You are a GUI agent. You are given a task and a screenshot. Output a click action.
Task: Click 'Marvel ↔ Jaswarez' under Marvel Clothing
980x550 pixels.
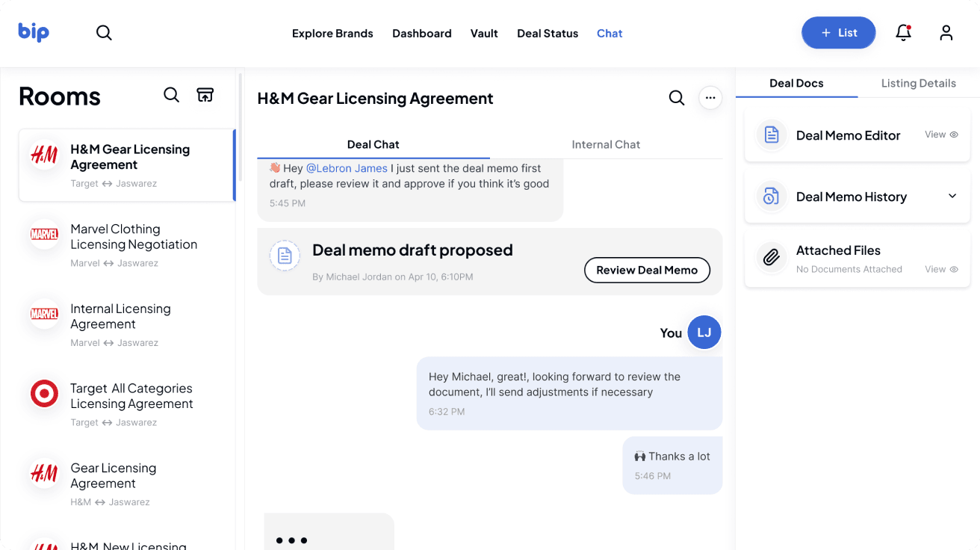pyautogui.click(x=114, y=263)
